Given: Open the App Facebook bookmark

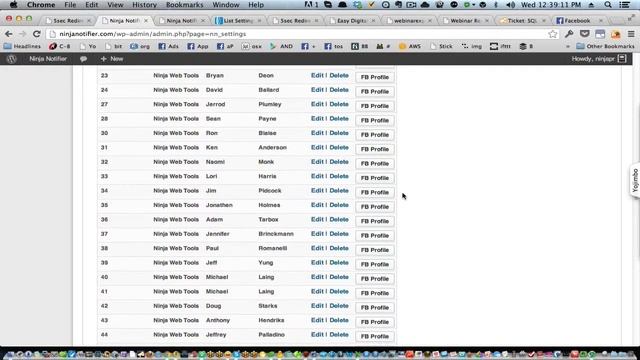Looking at the screenshot, I should (198, 47).
